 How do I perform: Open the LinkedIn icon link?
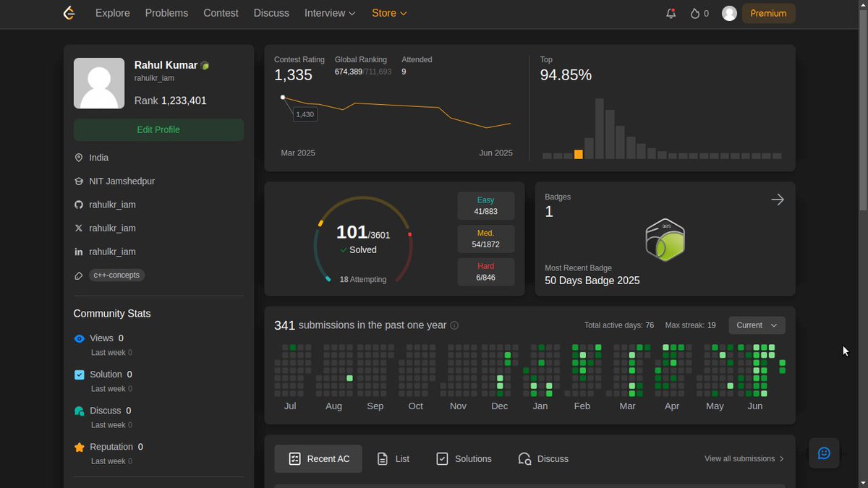(79, 252)
